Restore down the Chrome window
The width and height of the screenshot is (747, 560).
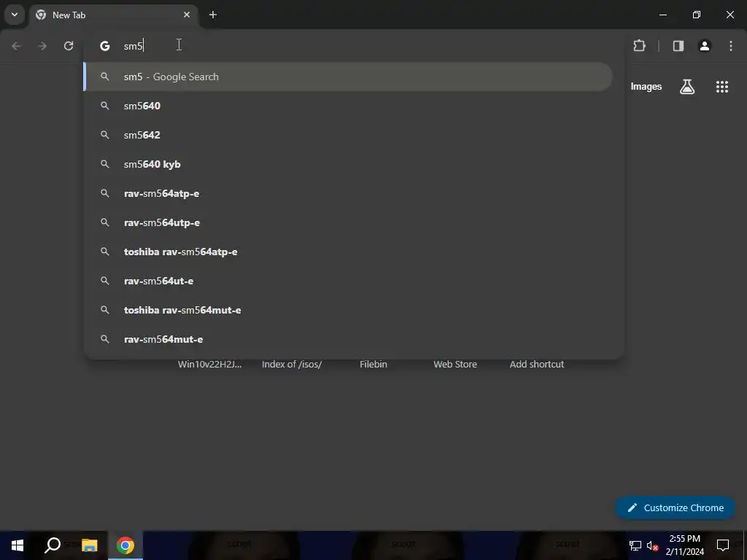pos(697,15)
